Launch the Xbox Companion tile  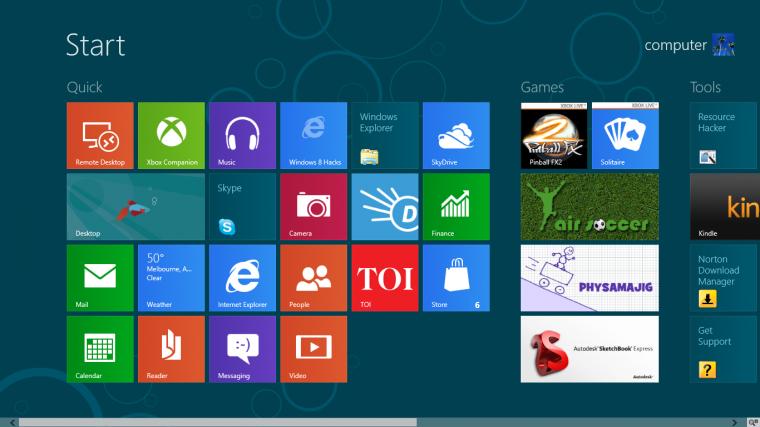171,135
